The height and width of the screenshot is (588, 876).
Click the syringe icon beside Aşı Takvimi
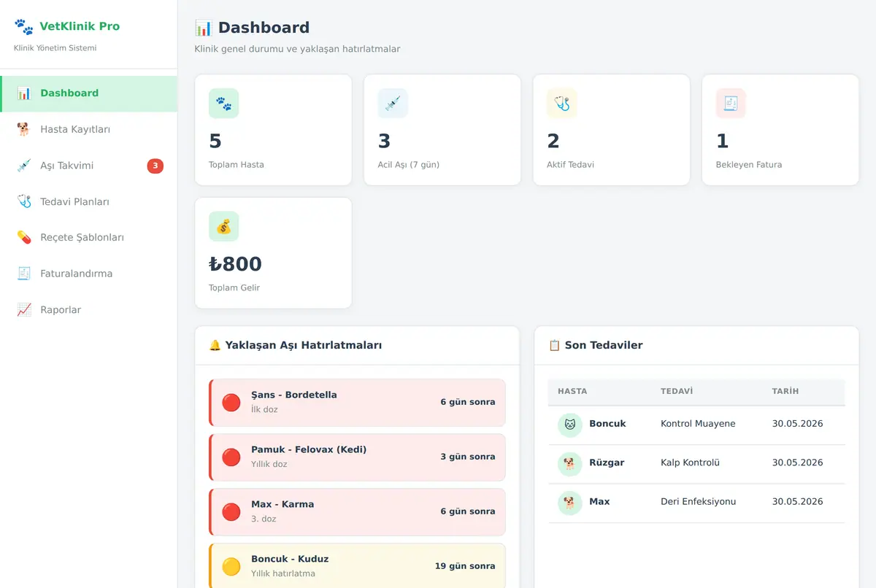pyautogui.click(x=24, y=166)
